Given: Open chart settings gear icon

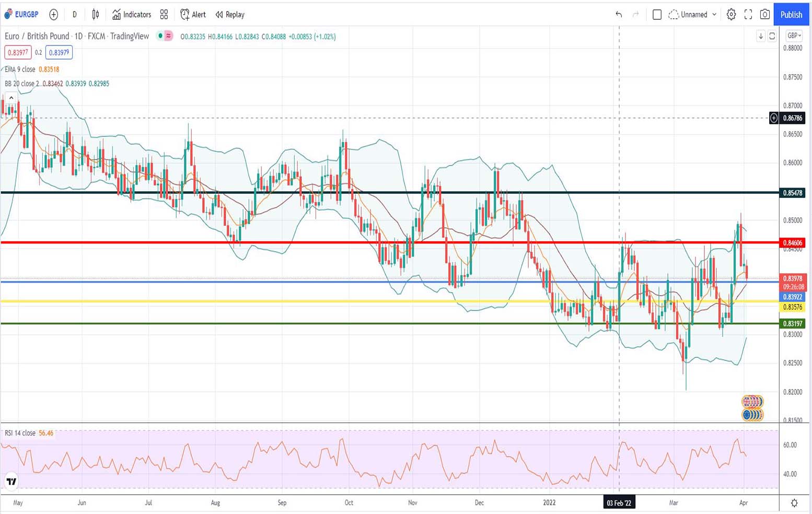Looking at the screenshot, I should [731, 15].
